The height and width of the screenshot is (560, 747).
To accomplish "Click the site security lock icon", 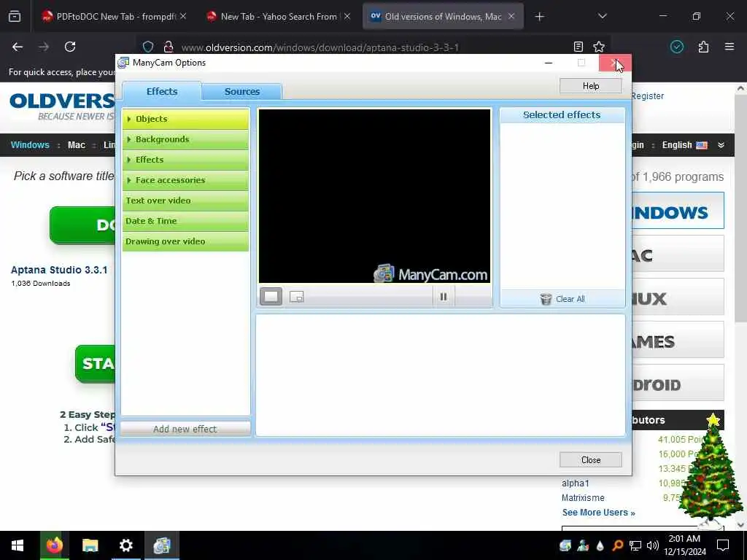I will pos(169,47).
